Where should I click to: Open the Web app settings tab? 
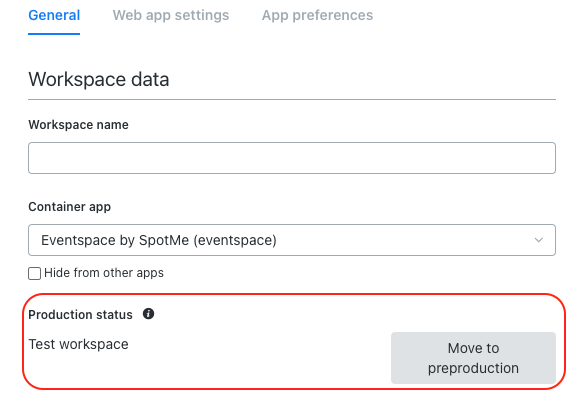171,15
